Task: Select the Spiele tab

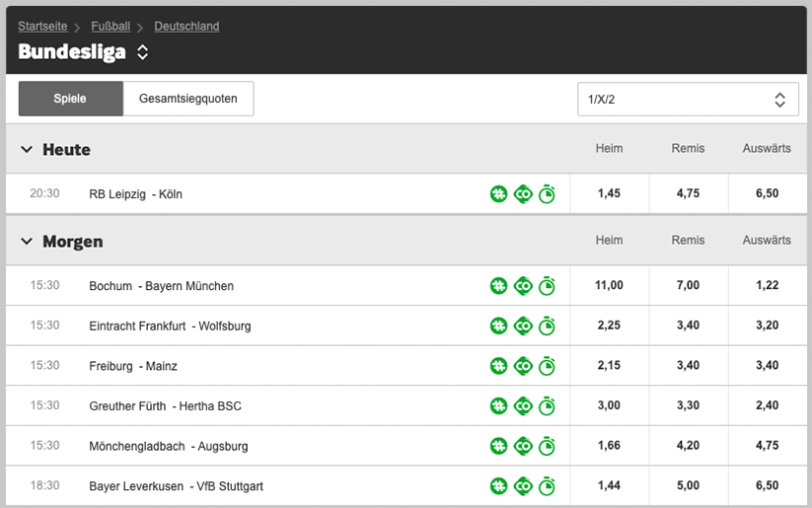Action: click(x=71, y=99)
